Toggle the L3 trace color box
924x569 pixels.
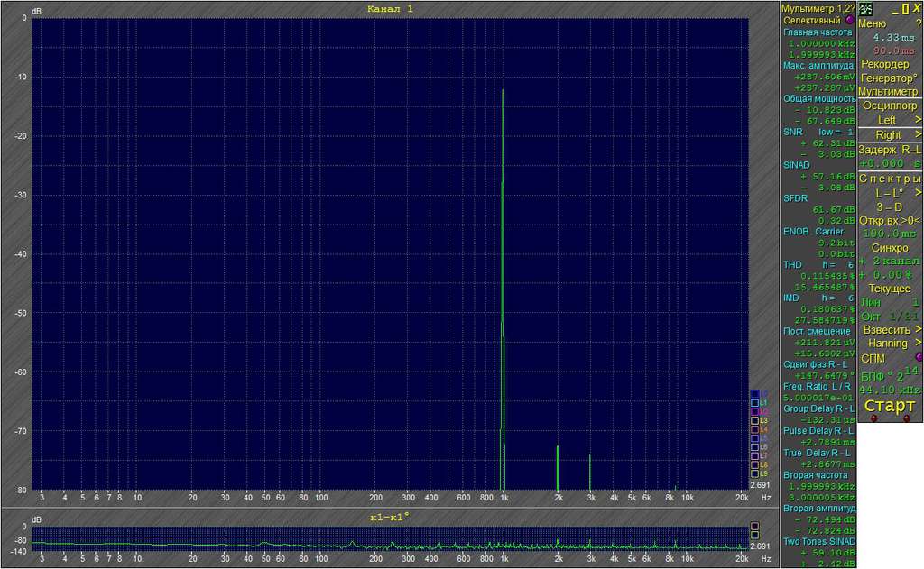tap(754, 420)
